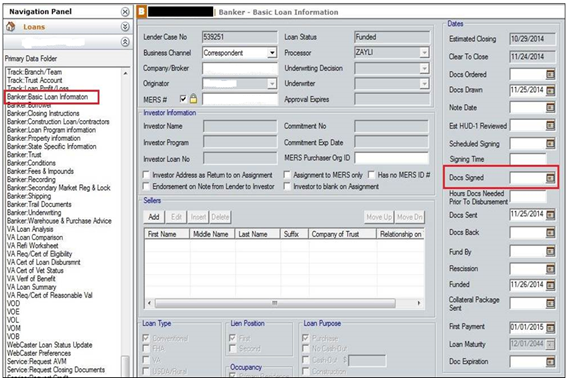
Task: Toggle the MERS # checkbox
Action: [183, 99]
